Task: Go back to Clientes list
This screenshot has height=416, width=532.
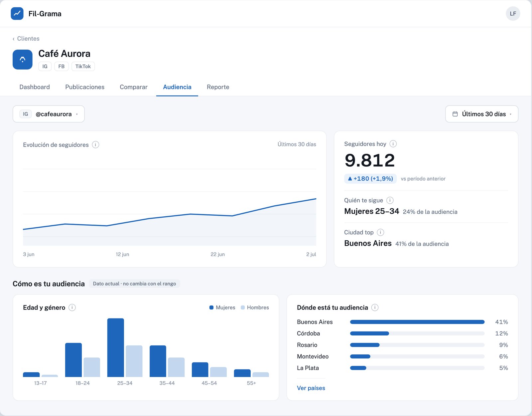Action: click(x=26, y=39)
